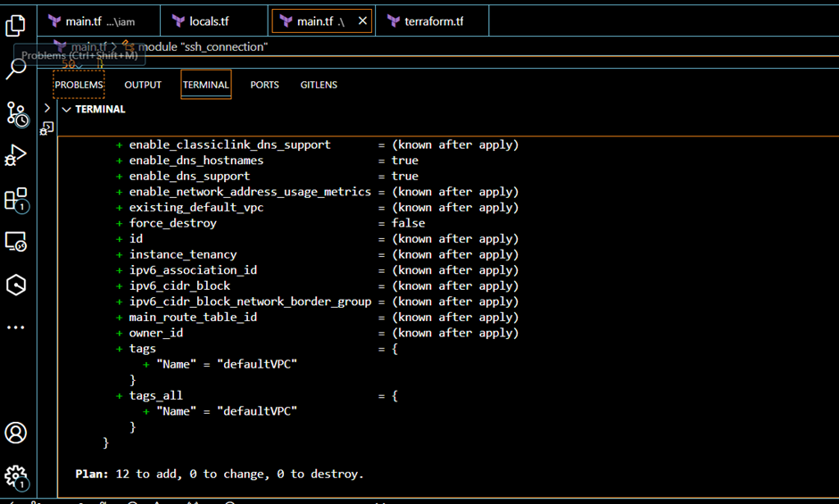Expand the right-pointing chevron beside TERMINAL

pos(47,108)
